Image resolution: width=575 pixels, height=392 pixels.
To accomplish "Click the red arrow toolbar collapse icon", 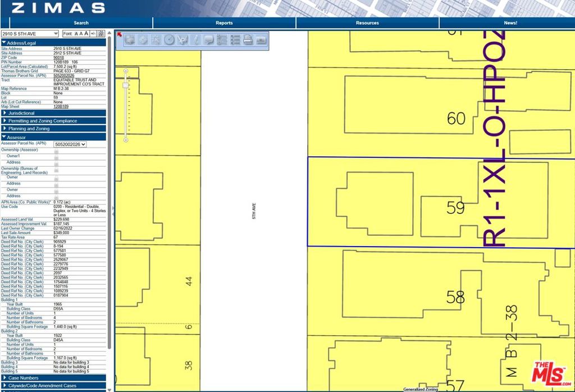I will [x=119, y=34].
